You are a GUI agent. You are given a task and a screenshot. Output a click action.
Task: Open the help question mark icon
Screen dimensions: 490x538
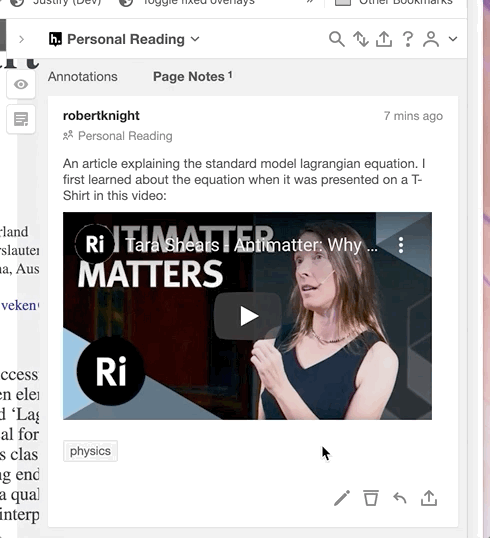408,39
